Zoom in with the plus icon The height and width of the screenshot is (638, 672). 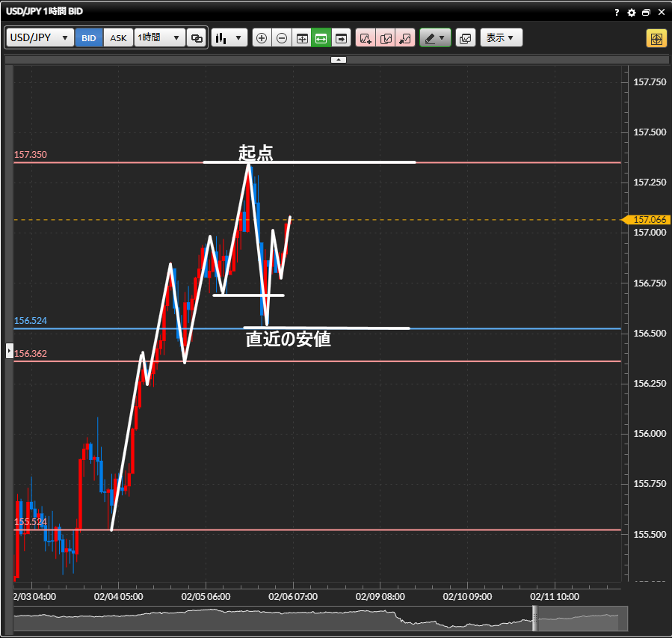click(x=262, y=37)
